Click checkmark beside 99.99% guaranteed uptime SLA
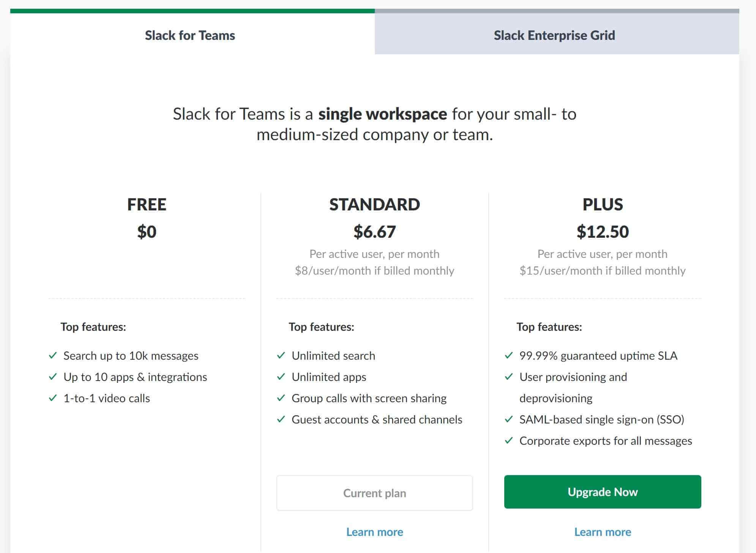The height and width of the screenshot is (553, 756). click(x=509, y=355)
